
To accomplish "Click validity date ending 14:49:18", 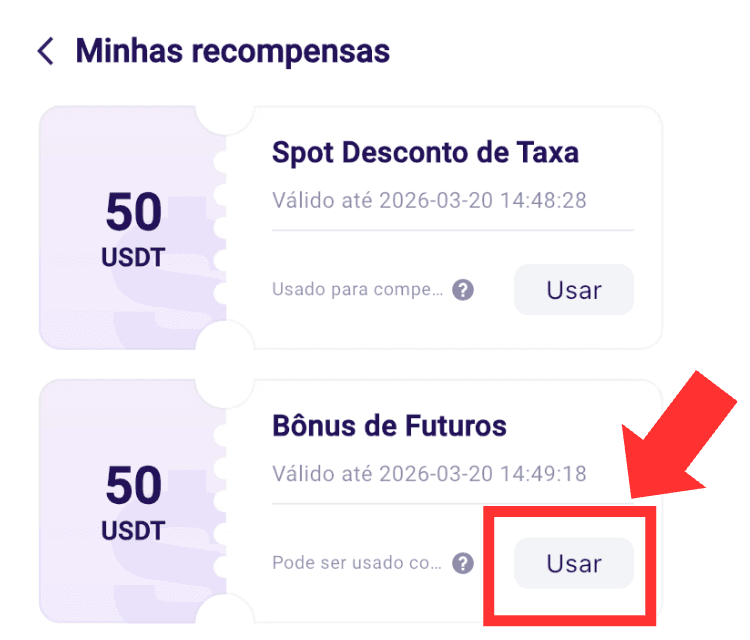I will pos(429,474).
